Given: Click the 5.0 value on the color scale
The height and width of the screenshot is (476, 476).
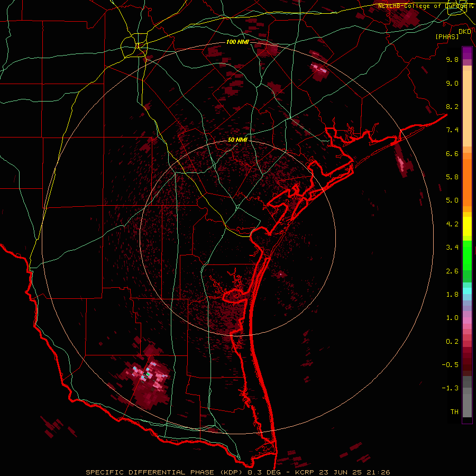Looking at the screenshot, I should point(452,200).
